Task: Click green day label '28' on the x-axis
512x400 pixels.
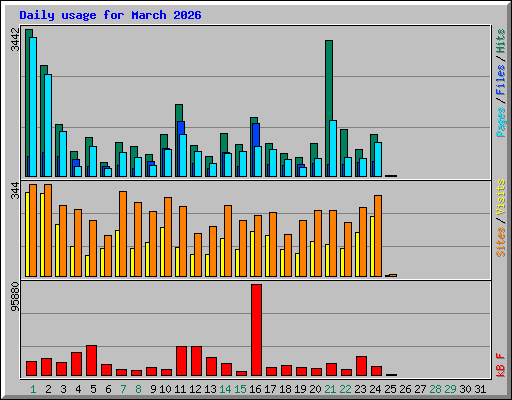Action: click(435, 389)
